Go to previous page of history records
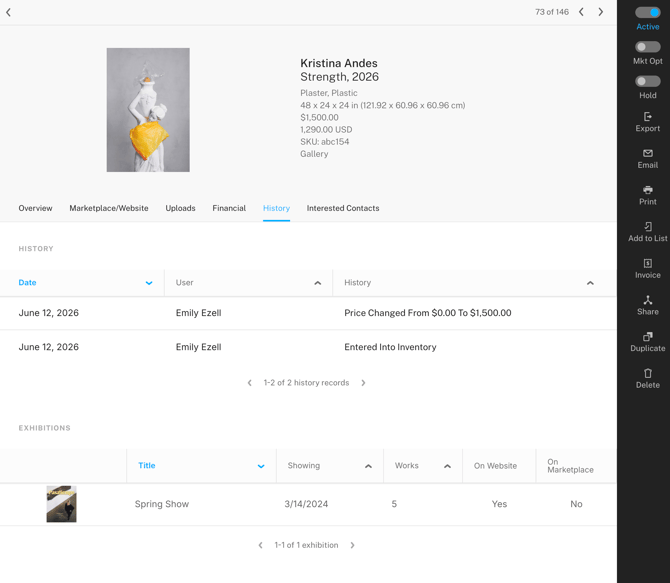Image resolution: width=670 pixels, height=583 pixels. click(250, 383)
